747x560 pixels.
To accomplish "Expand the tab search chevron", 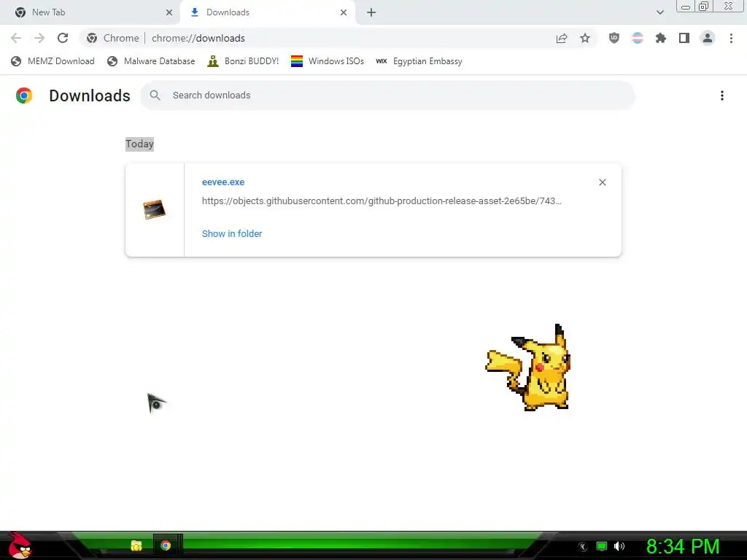I will [x=659, y=12].
